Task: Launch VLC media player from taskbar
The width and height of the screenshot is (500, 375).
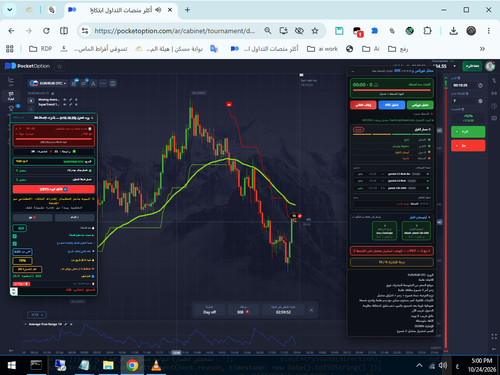Action: tap(156, 366)
